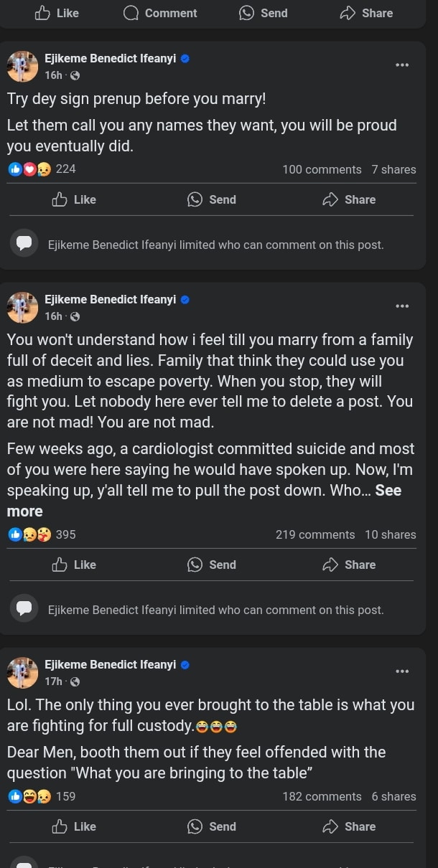Send the prenup post via WhatsApp

tap(212, 199)
